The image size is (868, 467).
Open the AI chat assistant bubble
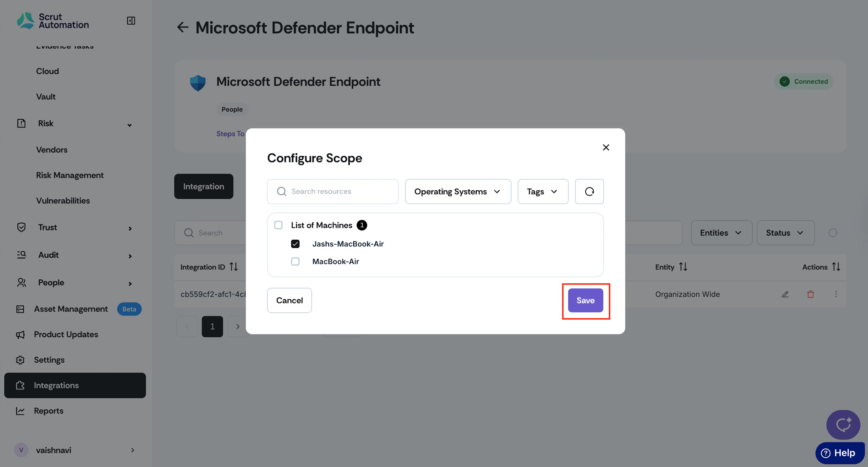[x=843, y=425]
